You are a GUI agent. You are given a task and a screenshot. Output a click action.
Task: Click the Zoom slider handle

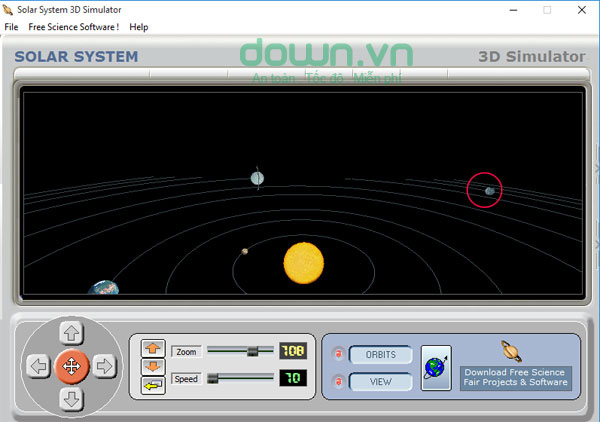point(253,351)
